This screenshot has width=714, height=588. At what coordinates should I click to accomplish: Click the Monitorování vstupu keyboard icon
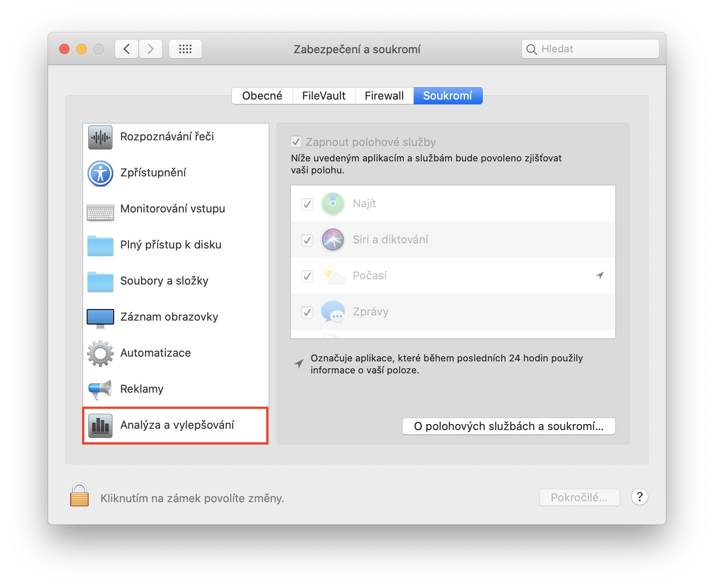(100, 212)
